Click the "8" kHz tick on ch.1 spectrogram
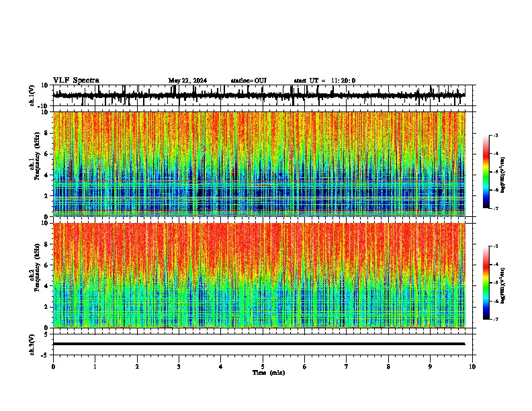This screenshot has height=411, width=532. [47, 133]
